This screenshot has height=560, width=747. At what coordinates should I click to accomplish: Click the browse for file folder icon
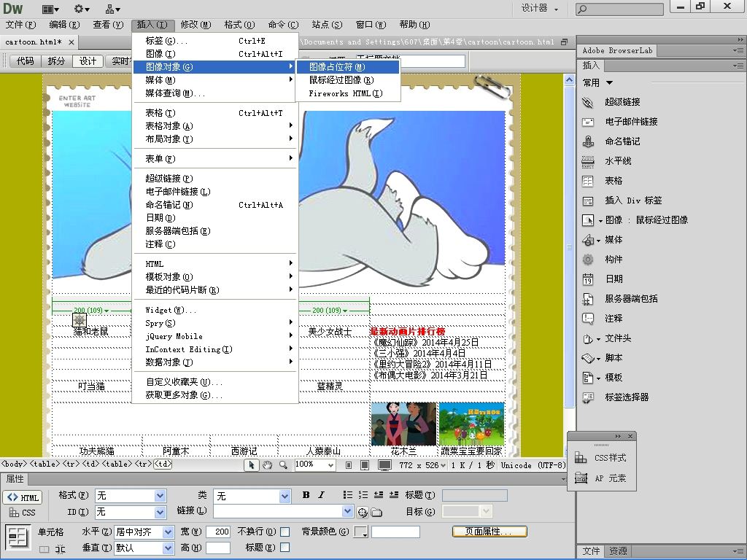377,513
